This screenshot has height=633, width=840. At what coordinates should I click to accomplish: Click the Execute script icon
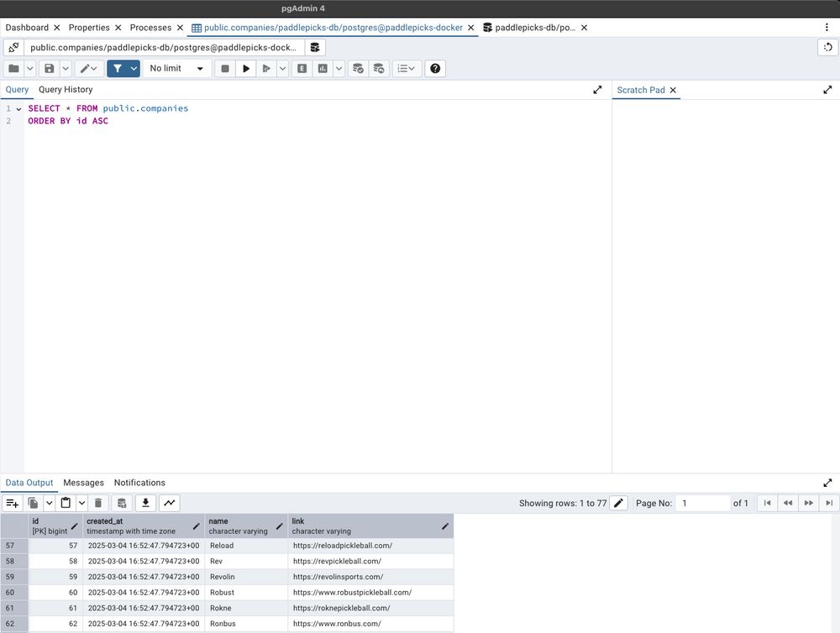point(266,69)
